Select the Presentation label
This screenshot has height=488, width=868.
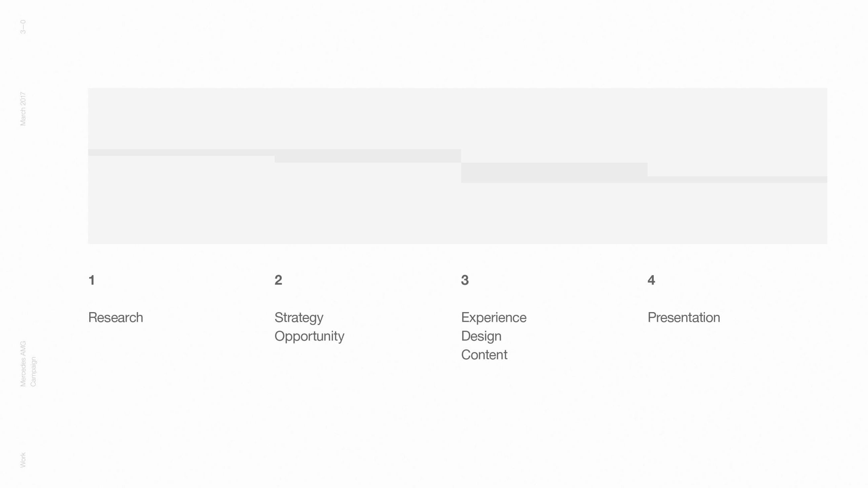coord(684,317)
